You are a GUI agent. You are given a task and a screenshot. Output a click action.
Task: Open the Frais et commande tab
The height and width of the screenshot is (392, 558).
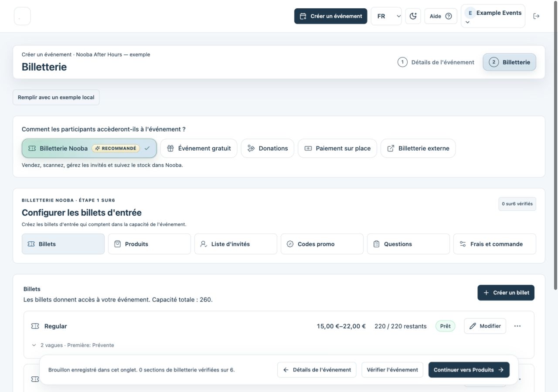point(495,244)
